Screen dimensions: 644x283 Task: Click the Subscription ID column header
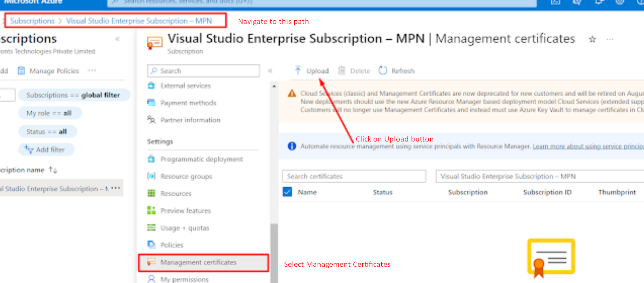click(x=547, y=192)
